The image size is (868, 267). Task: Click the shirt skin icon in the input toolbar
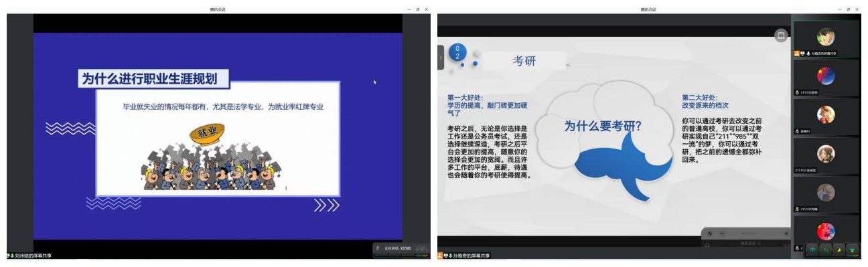(x=852, y=249)
